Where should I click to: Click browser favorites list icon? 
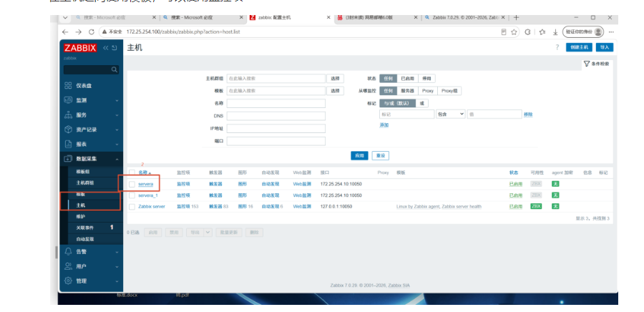pyautogui.click(x=542, y=31)
